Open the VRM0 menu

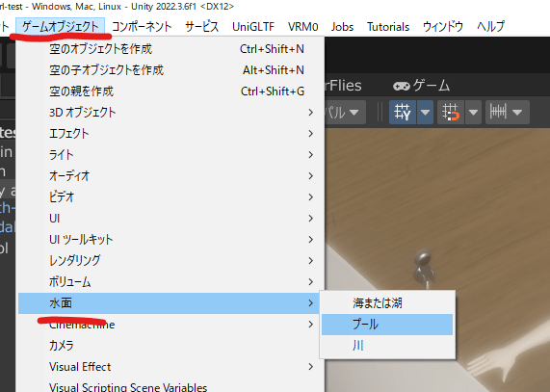coord(303,27)
